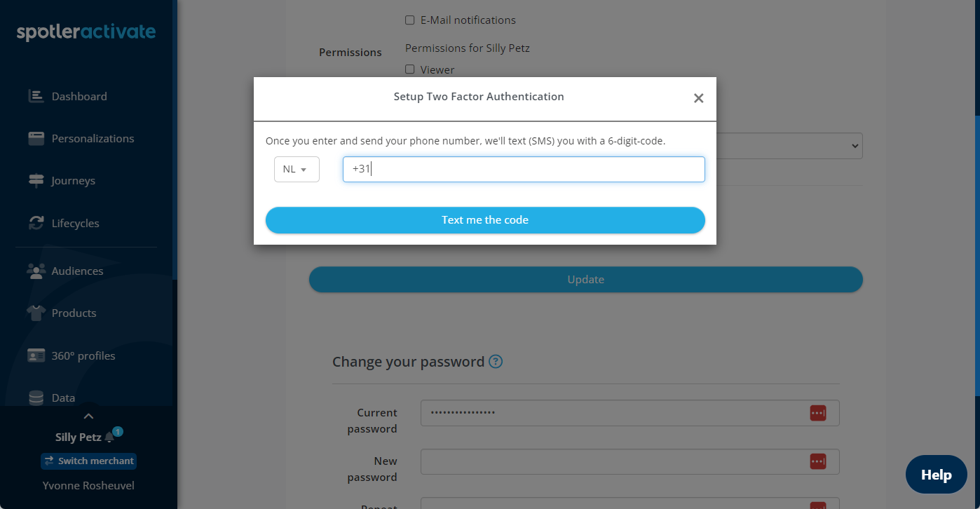
Task: Click the notification bell beside Silly Petz
Action: click(109, 437)
